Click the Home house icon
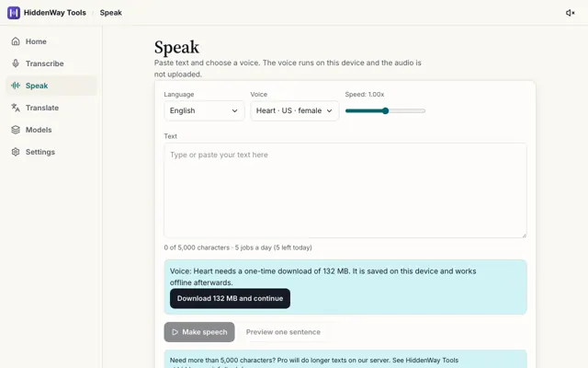 tap(16, 41)
